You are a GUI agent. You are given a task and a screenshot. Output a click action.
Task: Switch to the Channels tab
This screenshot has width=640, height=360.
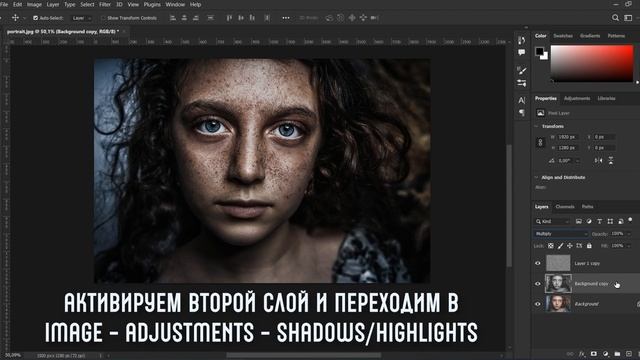565,207
